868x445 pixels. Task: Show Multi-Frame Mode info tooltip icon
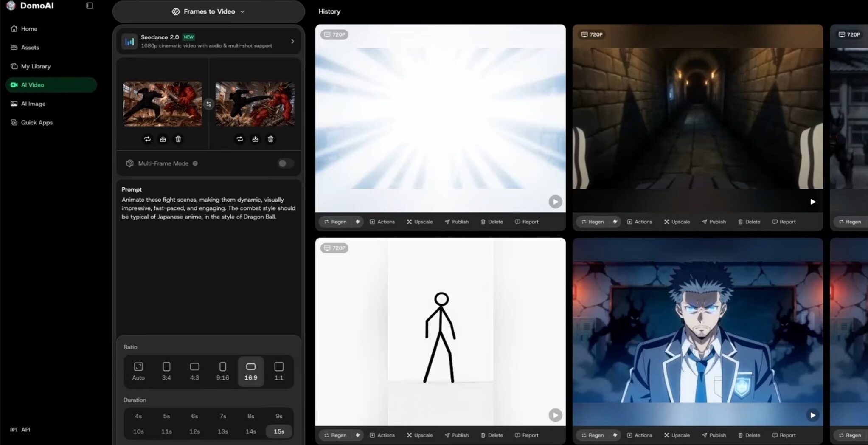click(x=195, y=163)
